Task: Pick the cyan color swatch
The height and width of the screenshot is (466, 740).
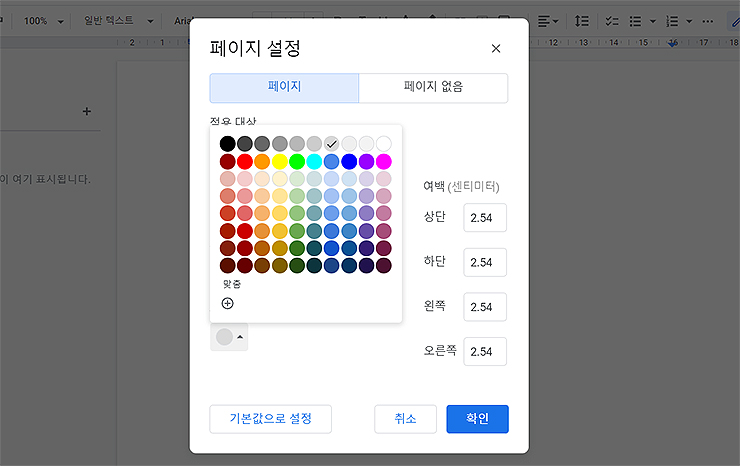Action: click(x=314, y=161)
